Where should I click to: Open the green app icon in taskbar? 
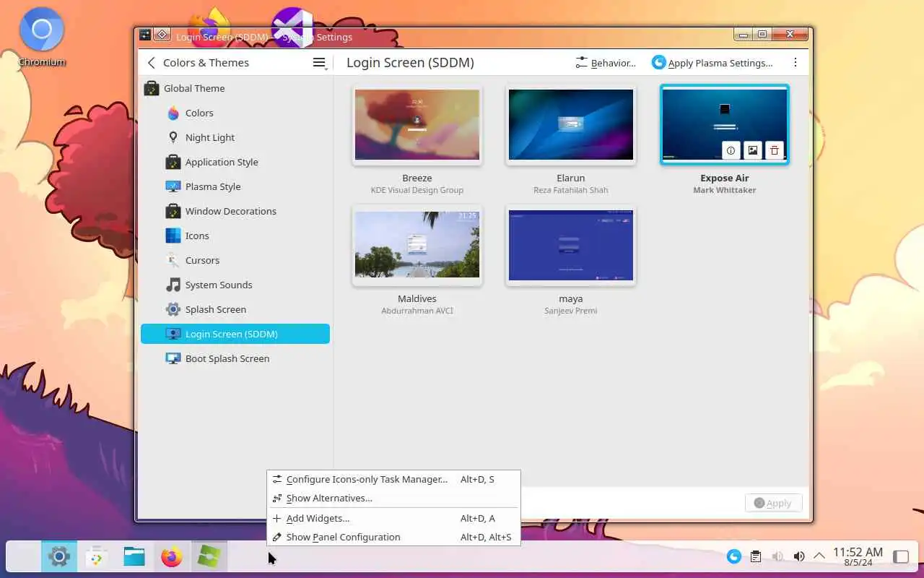209,556
